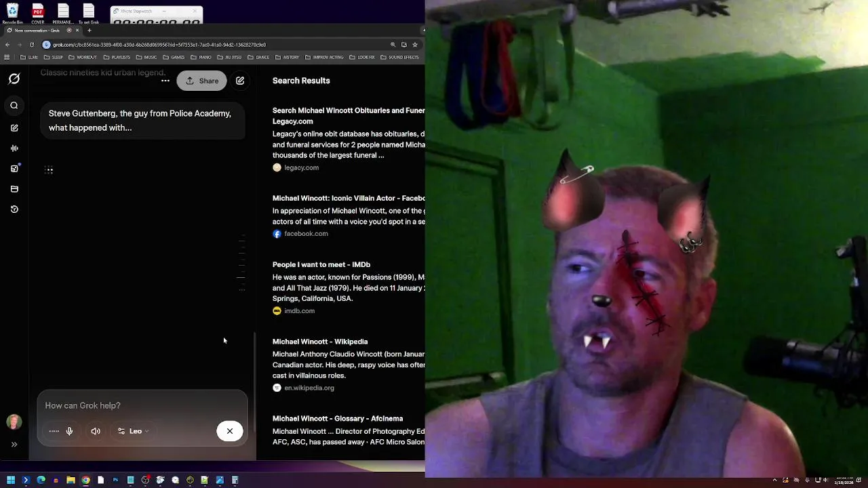
Task: Launch Microsoft Edge from the taskbar
Action: 41,480
